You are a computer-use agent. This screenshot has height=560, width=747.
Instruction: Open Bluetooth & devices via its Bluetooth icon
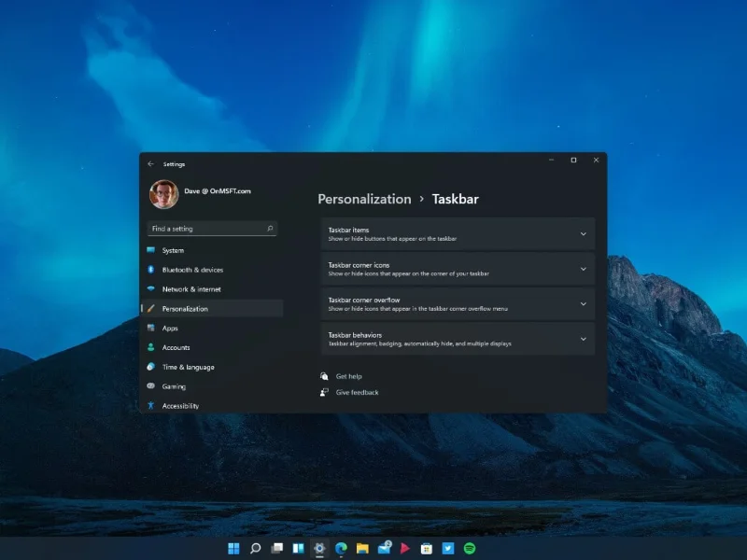pos(150,270)
